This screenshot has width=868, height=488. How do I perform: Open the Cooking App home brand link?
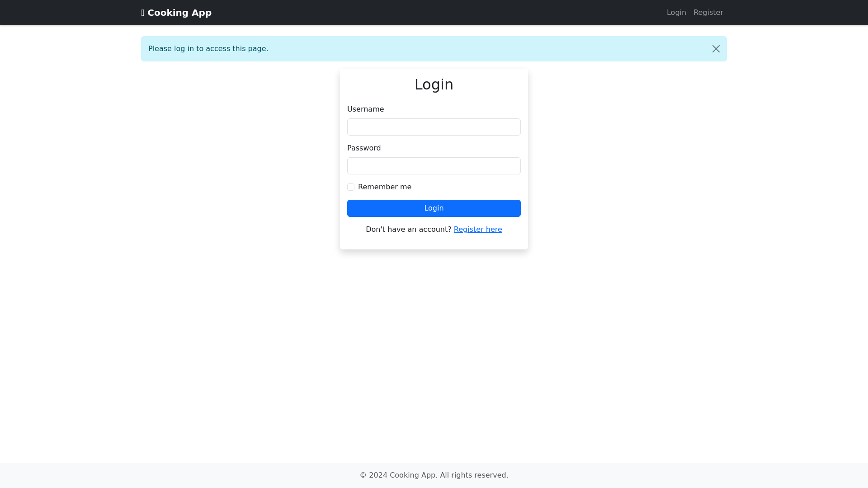tap(176, 13)
